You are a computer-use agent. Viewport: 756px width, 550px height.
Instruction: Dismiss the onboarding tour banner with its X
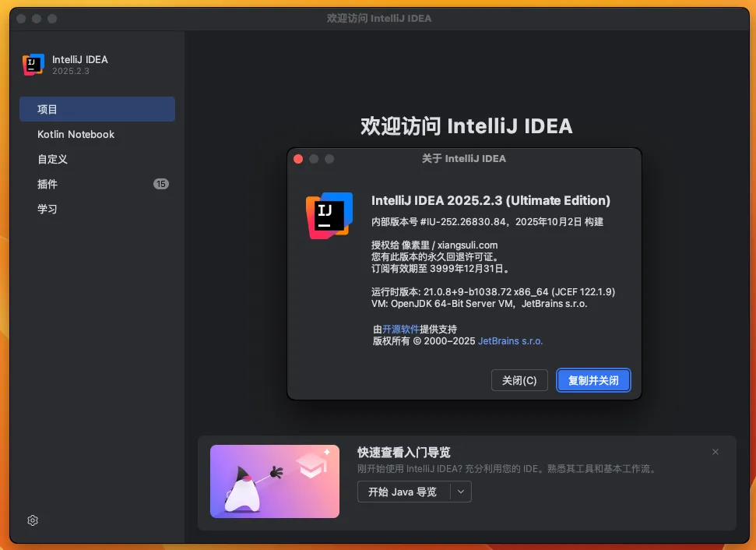coord(716,452)
